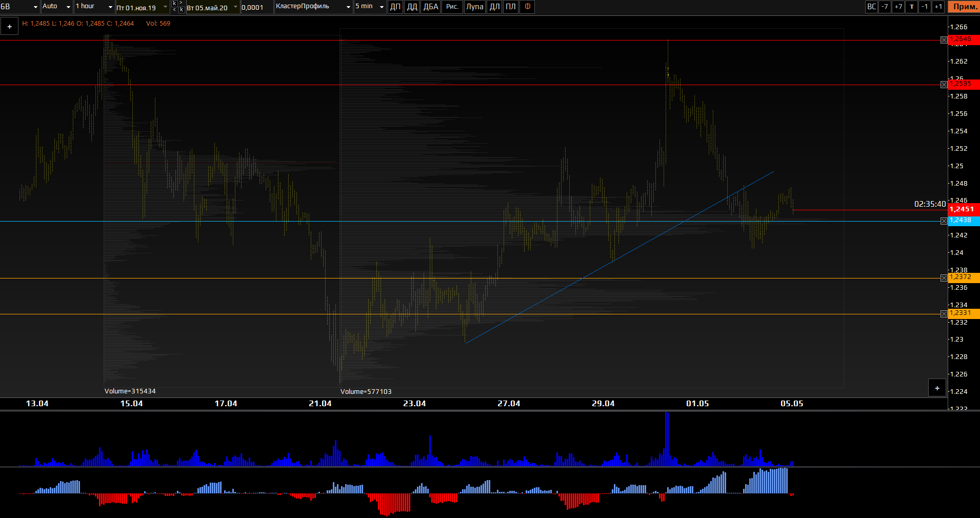Image resolution: width=980 pixels, height=518 pixels.
Task: Click the orange Ф toolbar icon
Action: pyautogui.click(x=527, y=7)
